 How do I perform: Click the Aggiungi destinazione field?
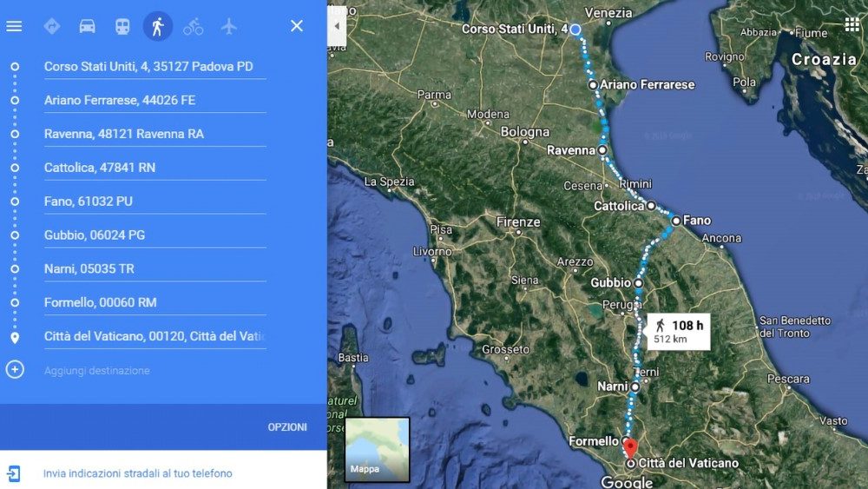click(155, 371)
